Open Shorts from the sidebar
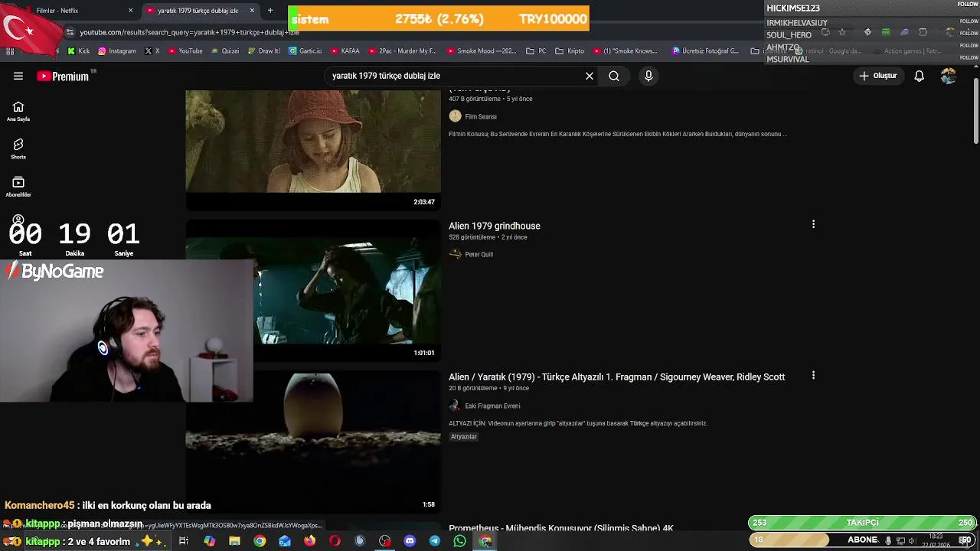Screen dimensions: 980x551 [x=18, y=148]
